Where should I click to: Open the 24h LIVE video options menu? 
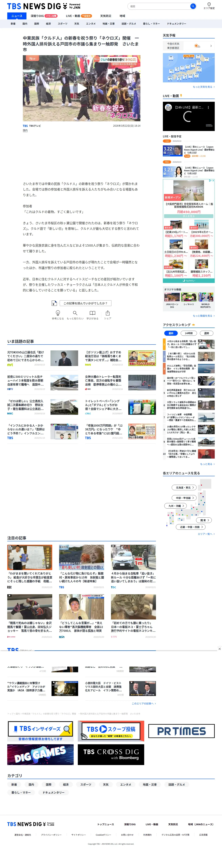coord(208,107)
